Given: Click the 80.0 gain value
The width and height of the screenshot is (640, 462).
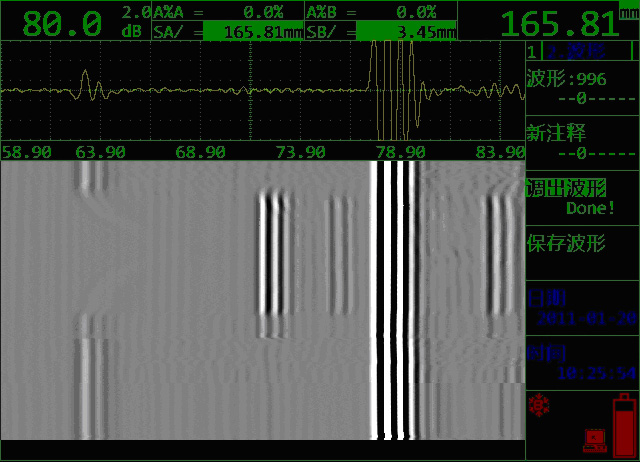Looking at the screenshot, I should click(x=62, y=24).
